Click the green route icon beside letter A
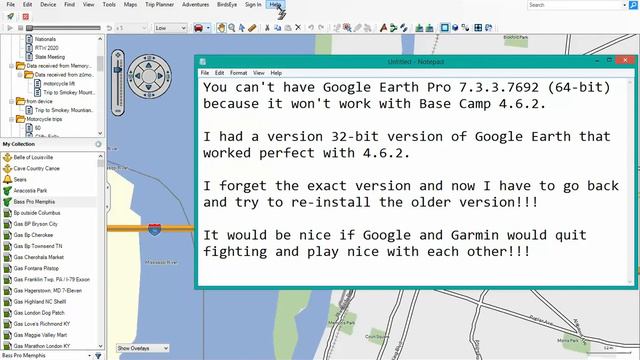Image resolution: width=640 pixels, height=360 pixels. coord(393,28)
